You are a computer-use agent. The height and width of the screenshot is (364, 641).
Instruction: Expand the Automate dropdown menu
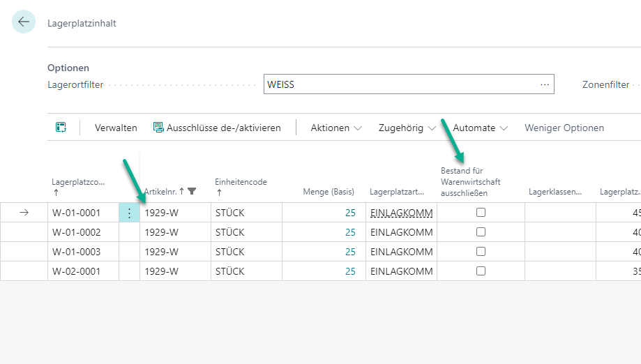(x=480, y=128)
